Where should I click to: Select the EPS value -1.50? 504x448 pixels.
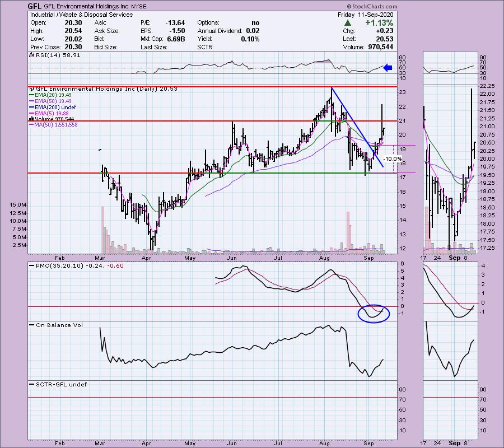click(177, 31)
